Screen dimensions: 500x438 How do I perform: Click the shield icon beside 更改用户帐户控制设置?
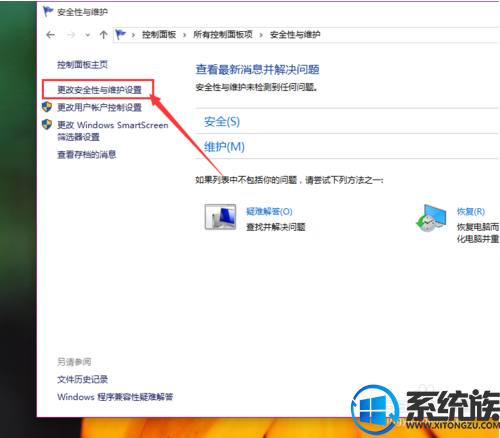click(47, 107)
